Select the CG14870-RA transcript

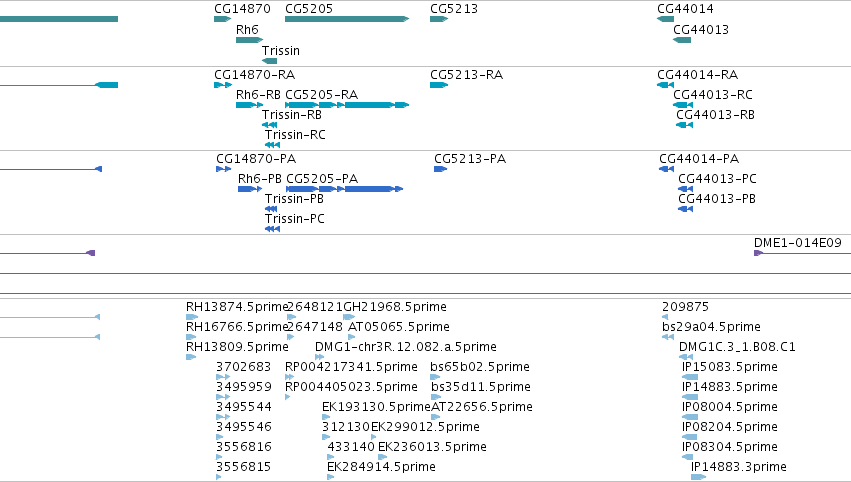pyautogui.click(x=223, y=85)
